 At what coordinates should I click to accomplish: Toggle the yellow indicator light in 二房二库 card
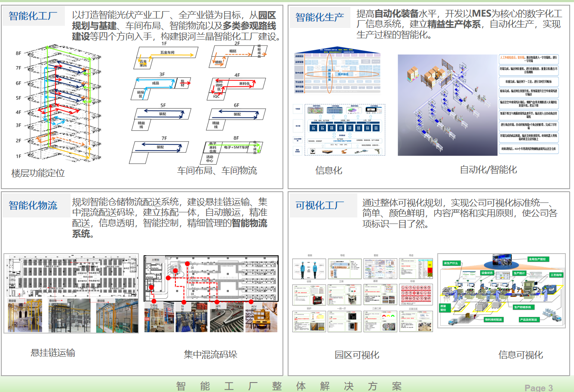click(388, 316)
